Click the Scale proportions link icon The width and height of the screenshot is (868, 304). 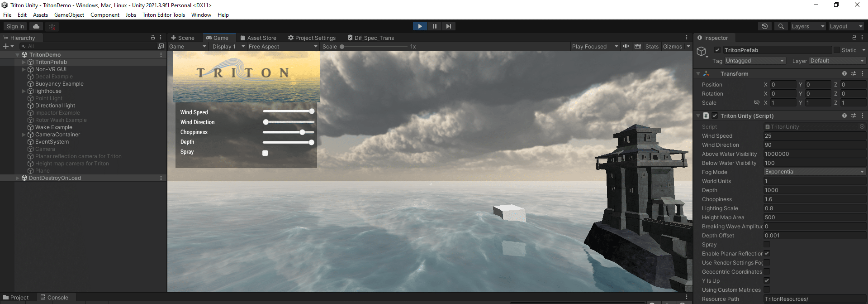757,102
